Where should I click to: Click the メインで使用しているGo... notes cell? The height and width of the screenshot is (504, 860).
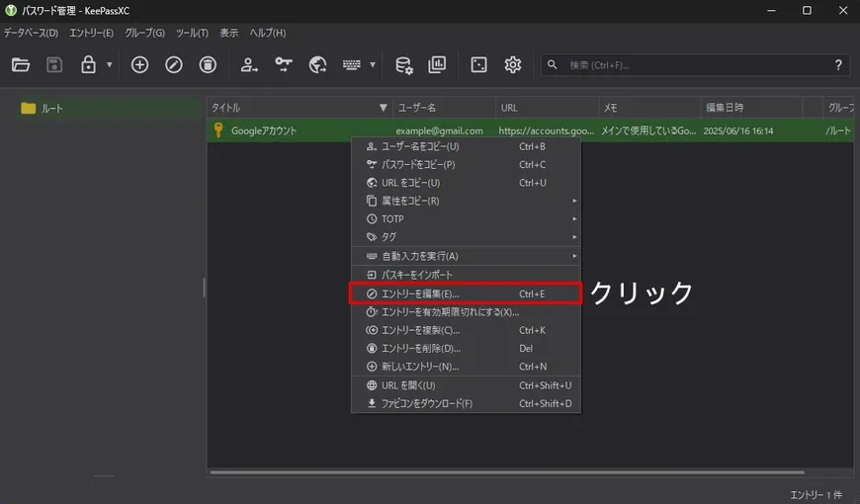pyautogui.click(x=648, y=130)
